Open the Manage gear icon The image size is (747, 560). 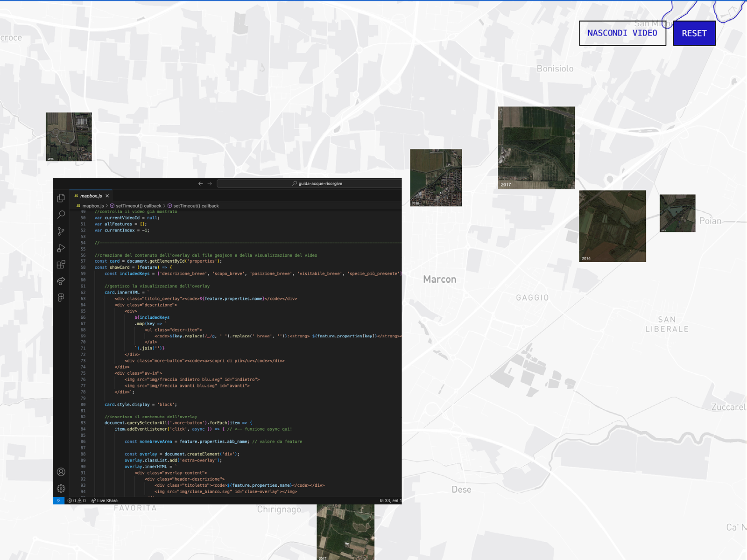click(61, 489)
